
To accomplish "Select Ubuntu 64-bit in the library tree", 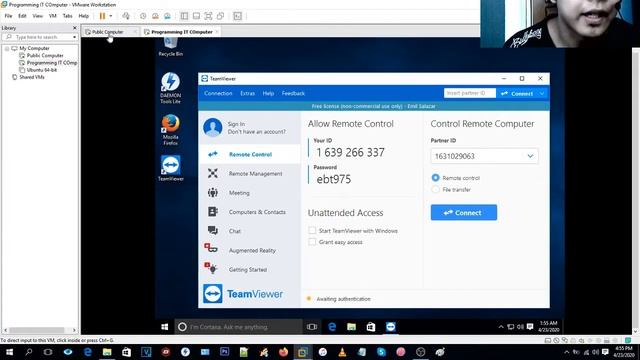I will [42, 70].
